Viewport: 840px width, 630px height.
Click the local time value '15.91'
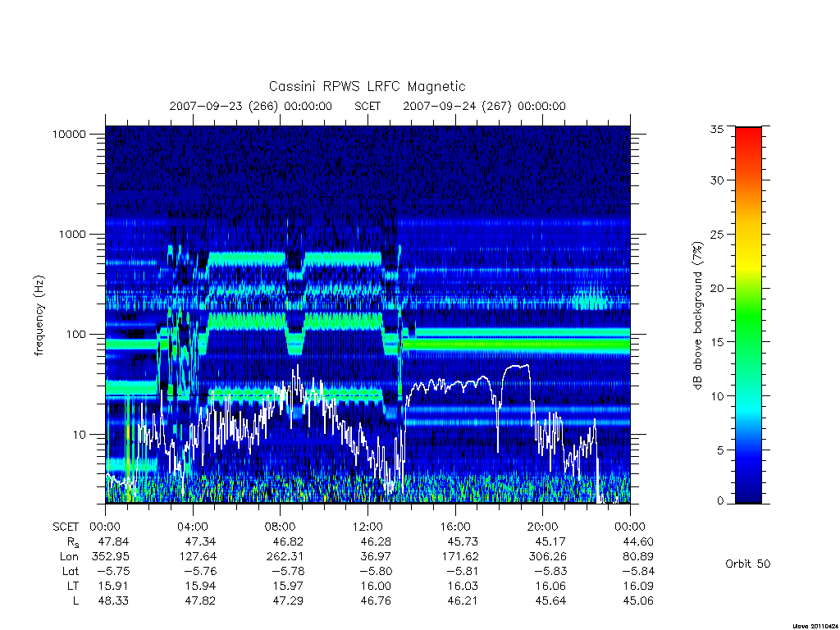tap(113, 586)
